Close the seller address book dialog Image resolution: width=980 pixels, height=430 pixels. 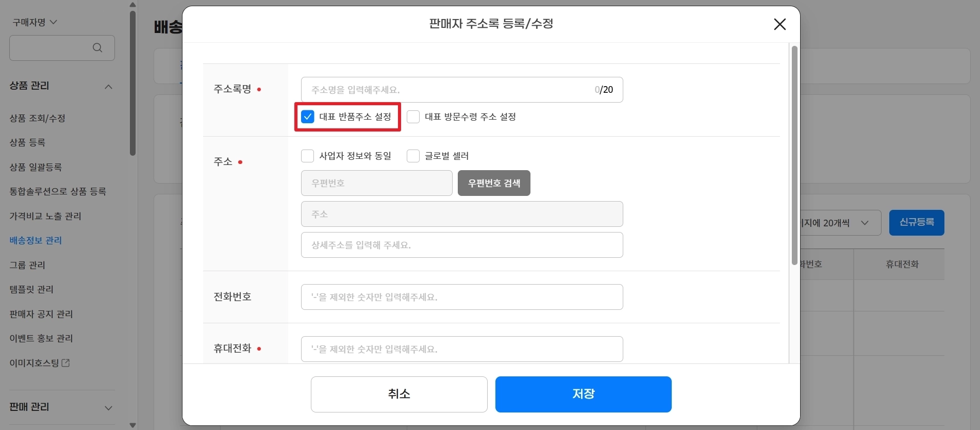(779, 24)
